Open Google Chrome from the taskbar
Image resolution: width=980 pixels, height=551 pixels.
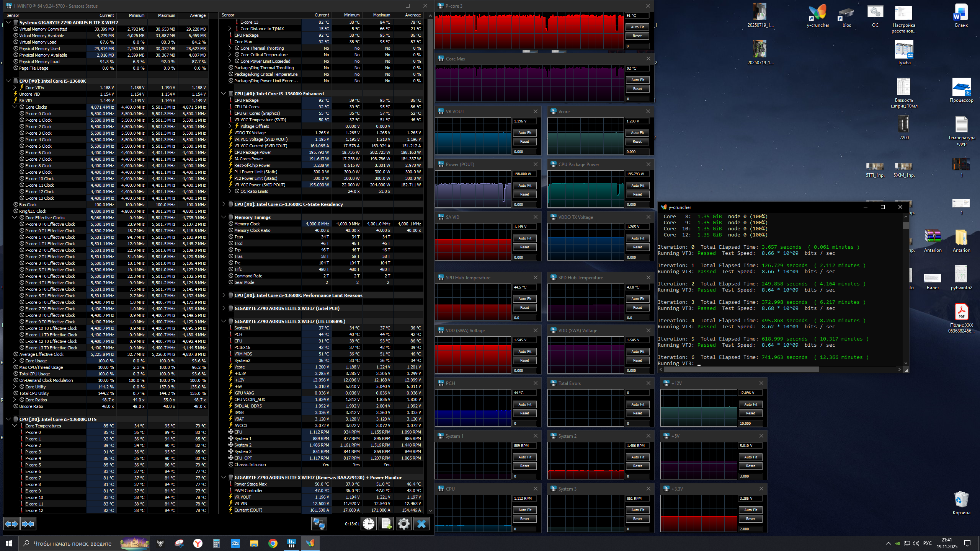tap(273, 543)
